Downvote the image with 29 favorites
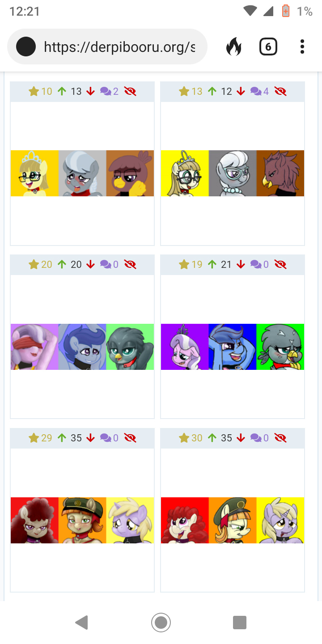 91,438
